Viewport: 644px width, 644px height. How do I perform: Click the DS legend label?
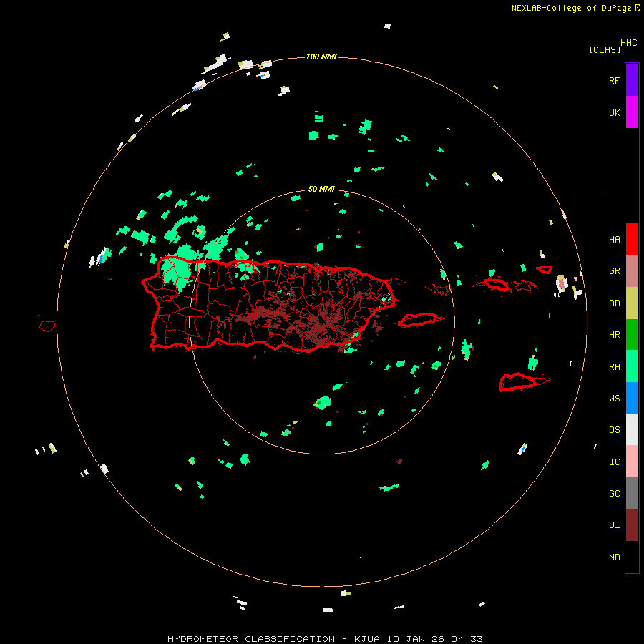point(614,429)
